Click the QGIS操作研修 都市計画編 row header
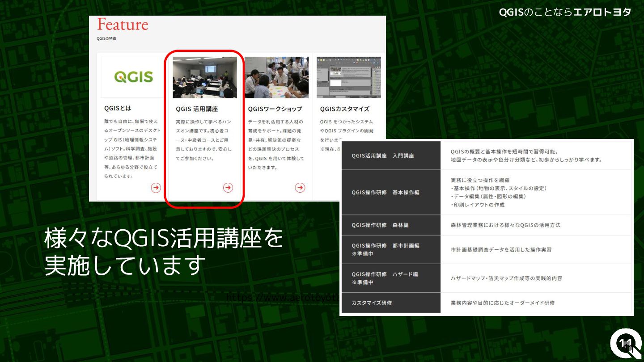The image size is (644, 362). (x=391, y=249)
